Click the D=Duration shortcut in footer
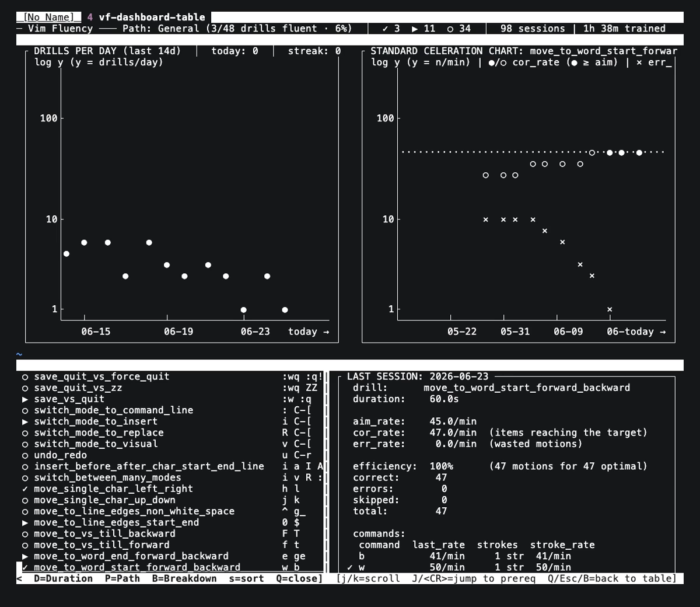This screenshot has width=700, height=607. coord(64,578)
